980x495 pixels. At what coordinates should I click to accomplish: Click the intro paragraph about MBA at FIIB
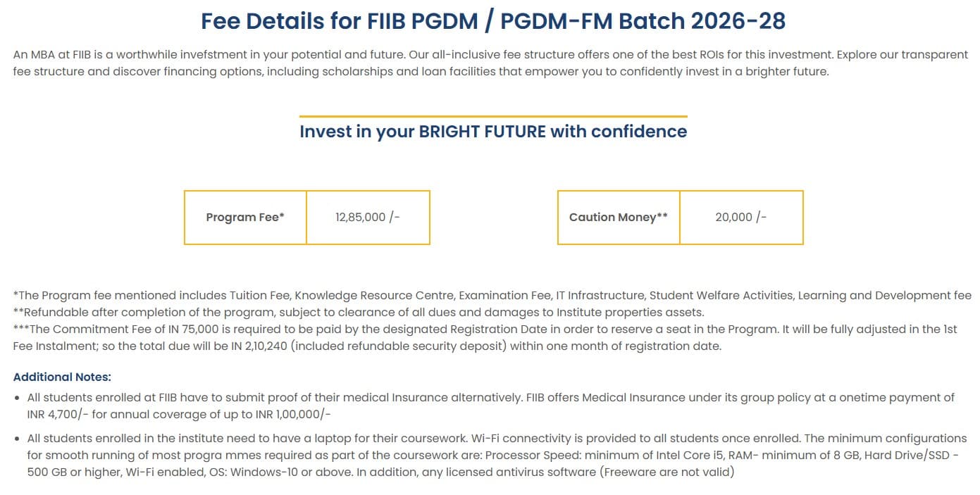click(490, 63)
